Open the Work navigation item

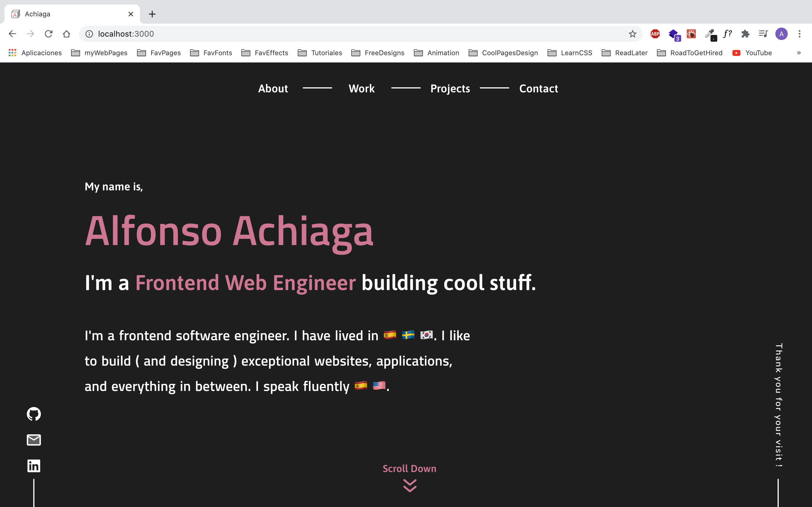tap(361, 88)
